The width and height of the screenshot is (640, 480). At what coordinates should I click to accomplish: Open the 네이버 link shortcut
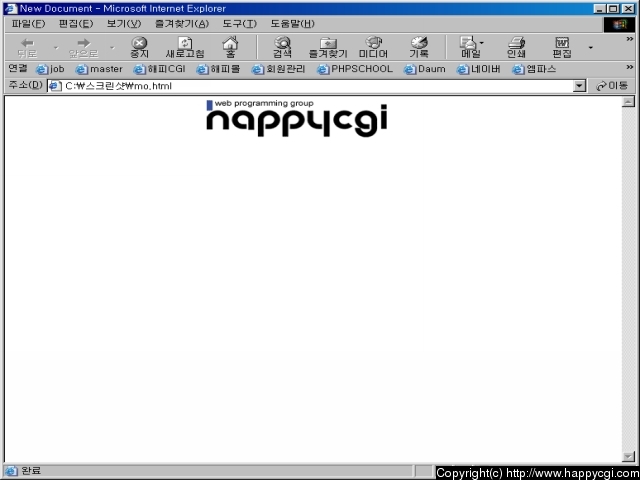(x=478, y=69)
